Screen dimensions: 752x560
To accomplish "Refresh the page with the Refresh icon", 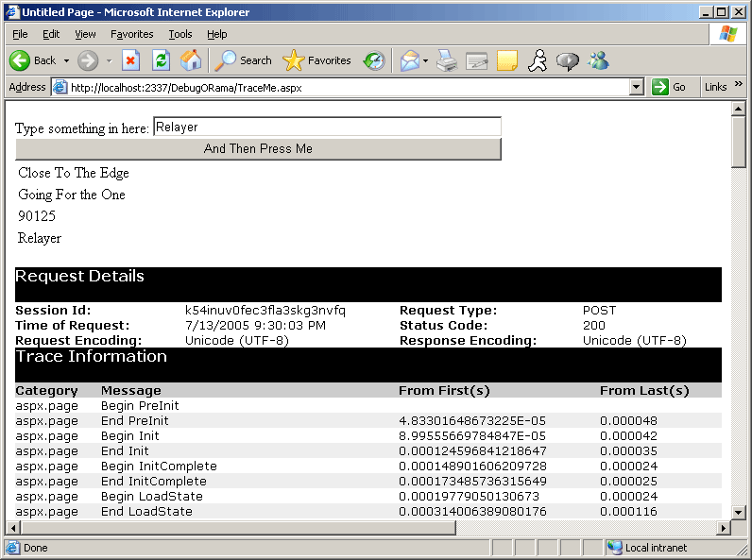I will coord(161,60).
